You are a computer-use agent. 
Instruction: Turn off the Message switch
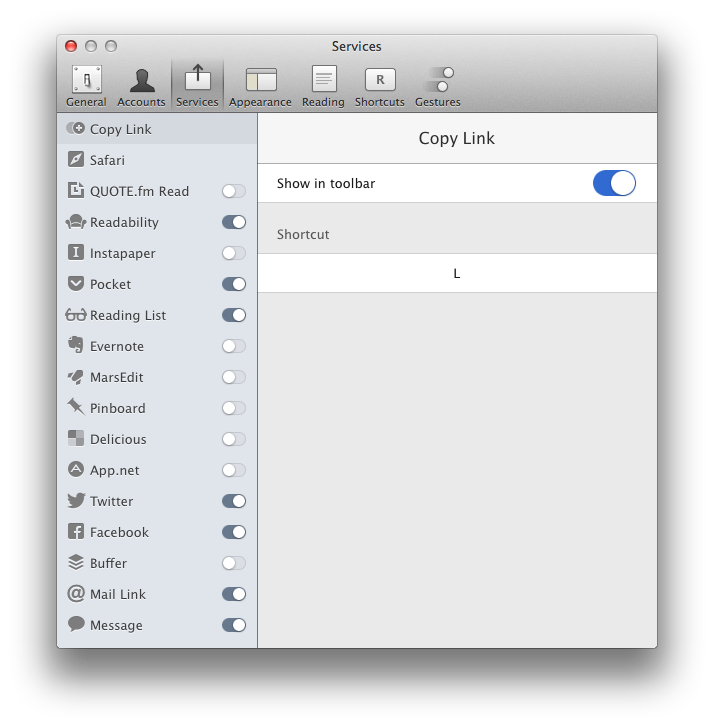coord(234,625)
